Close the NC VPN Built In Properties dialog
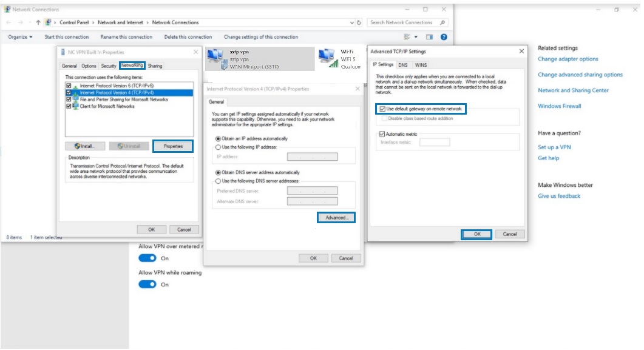Image resolution: width=644 pixels, height=350 pixels. tap(195, 52)
